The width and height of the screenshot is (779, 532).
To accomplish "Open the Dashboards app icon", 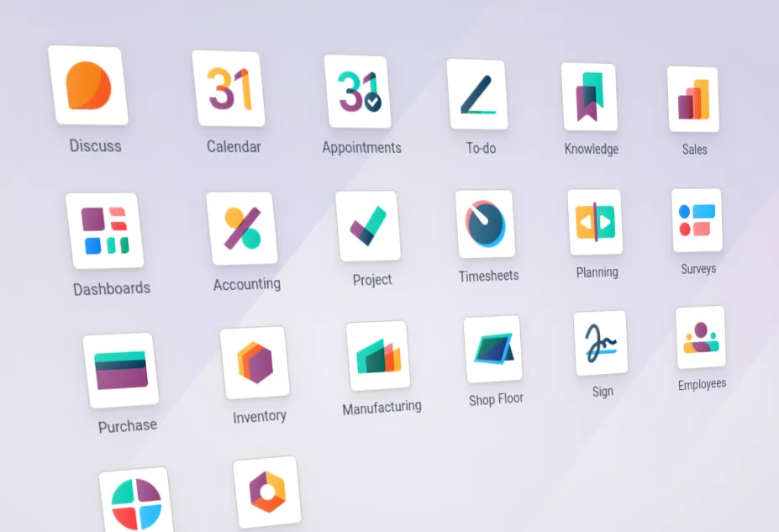I will [x=105, y=230].
